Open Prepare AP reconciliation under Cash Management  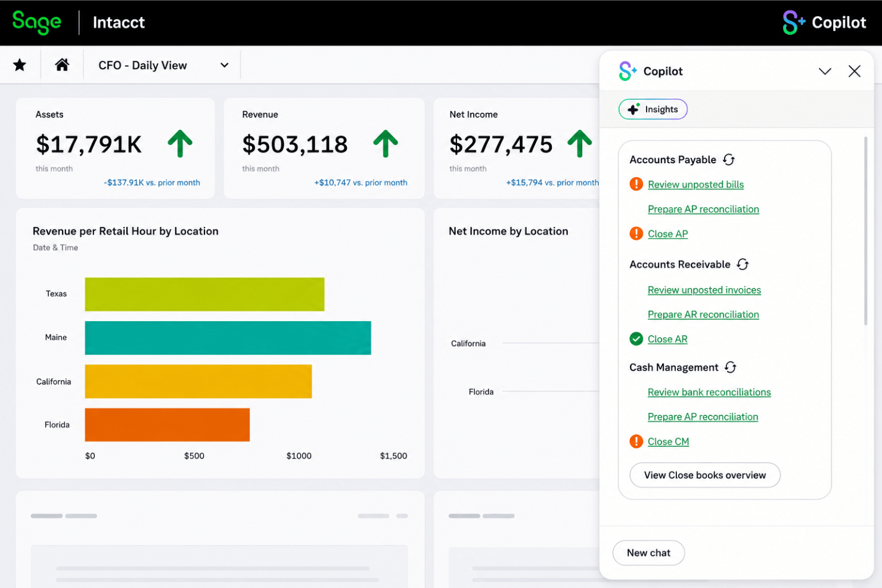tap(703, 417)
